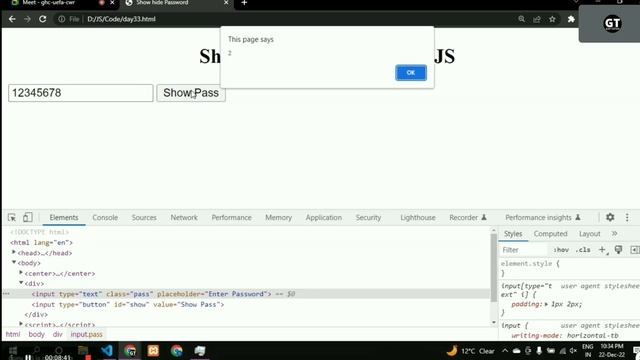Open the Security tab
Image resolution: width=640 pixels, height=360 pixels.
click(x=368, y=218)
